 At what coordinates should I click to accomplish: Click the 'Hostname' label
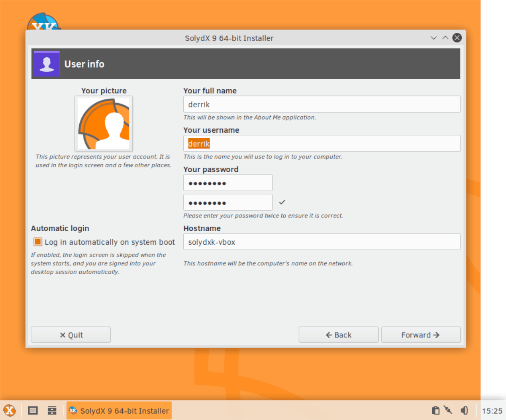click(202, 228)
